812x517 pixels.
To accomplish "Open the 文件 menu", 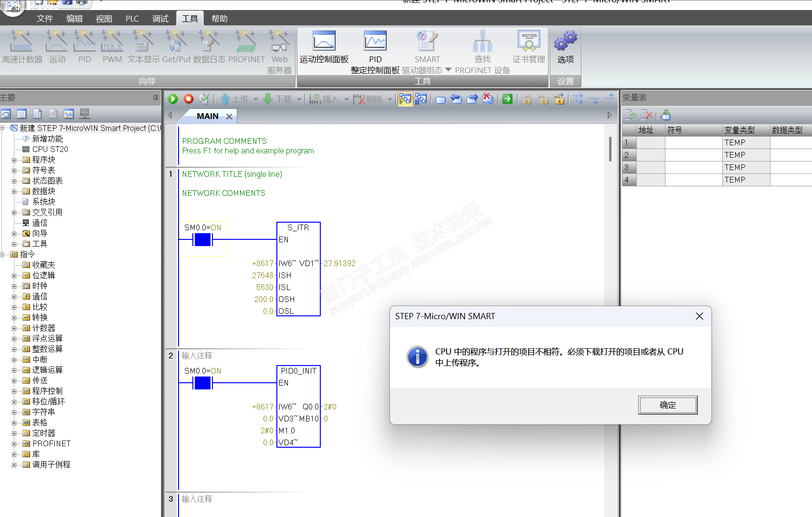I will coord(45,19).
